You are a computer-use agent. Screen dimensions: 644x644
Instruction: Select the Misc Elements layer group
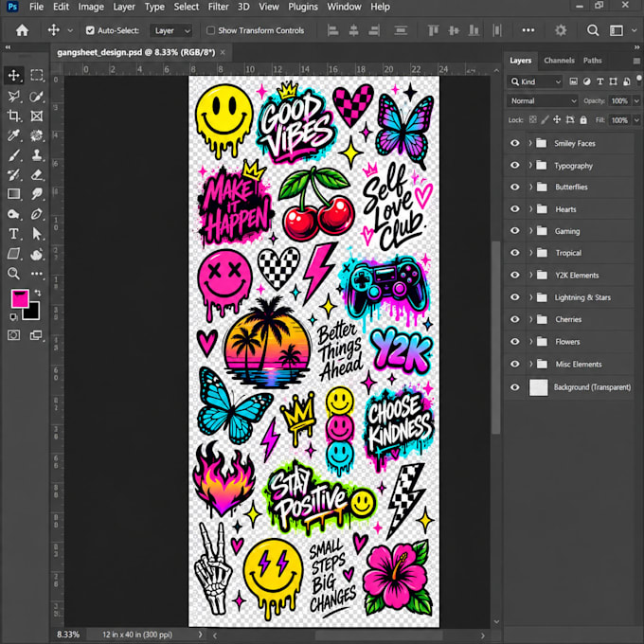pos(579,364)
